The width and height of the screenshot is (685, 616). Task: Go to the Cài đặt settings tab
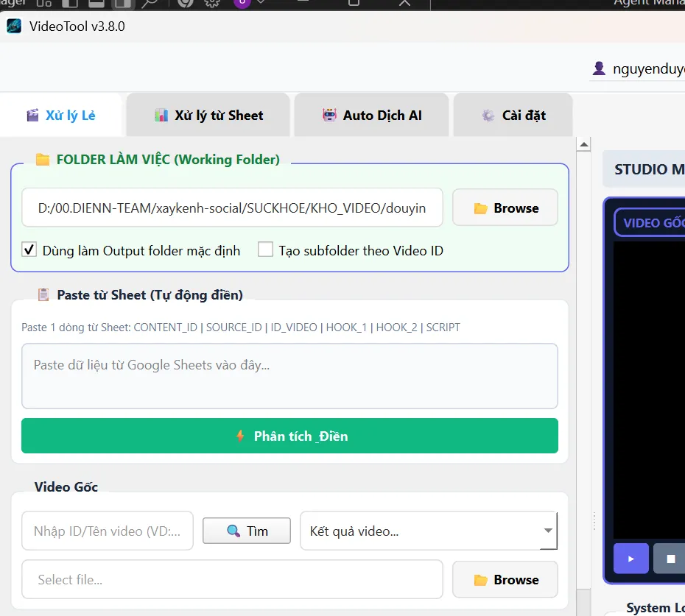(x=513, y=116)
